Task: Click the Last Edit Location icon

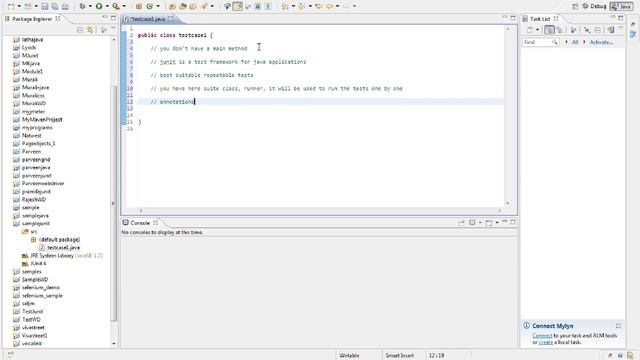Action: (x=318, y=6)
